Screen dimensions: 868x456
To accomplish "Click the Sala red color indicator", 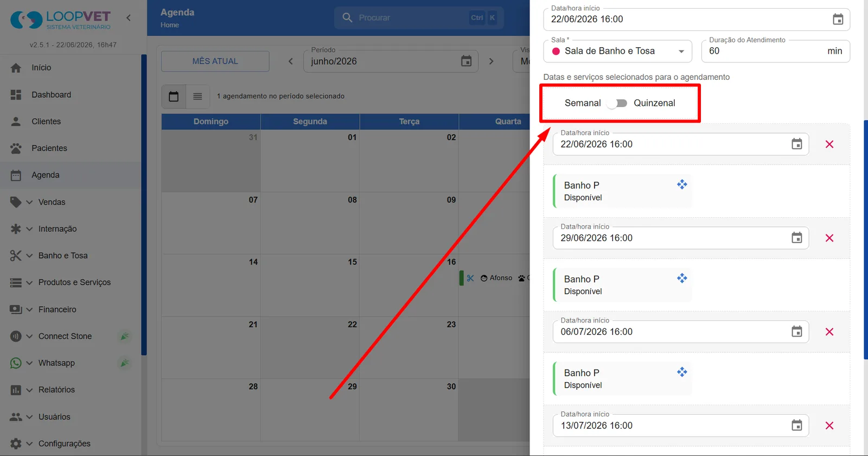I will pyautogui.click(x=556, y=52).
